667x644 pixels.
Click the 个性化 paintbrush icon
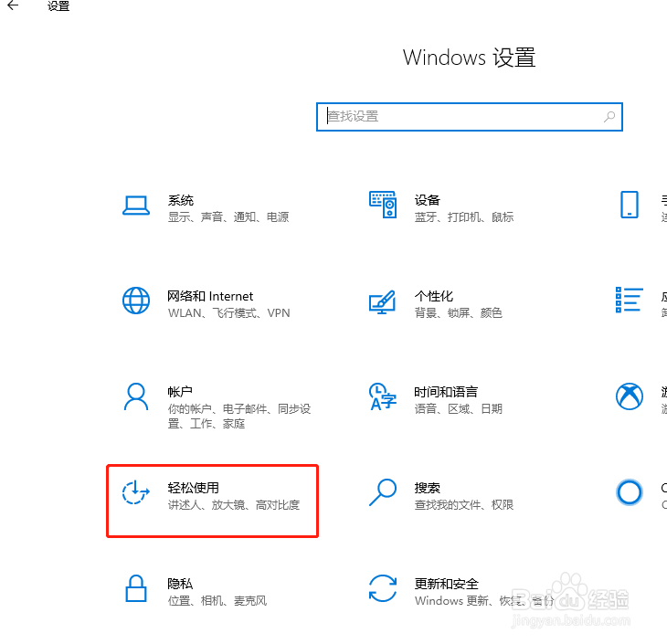coord(383,302)
